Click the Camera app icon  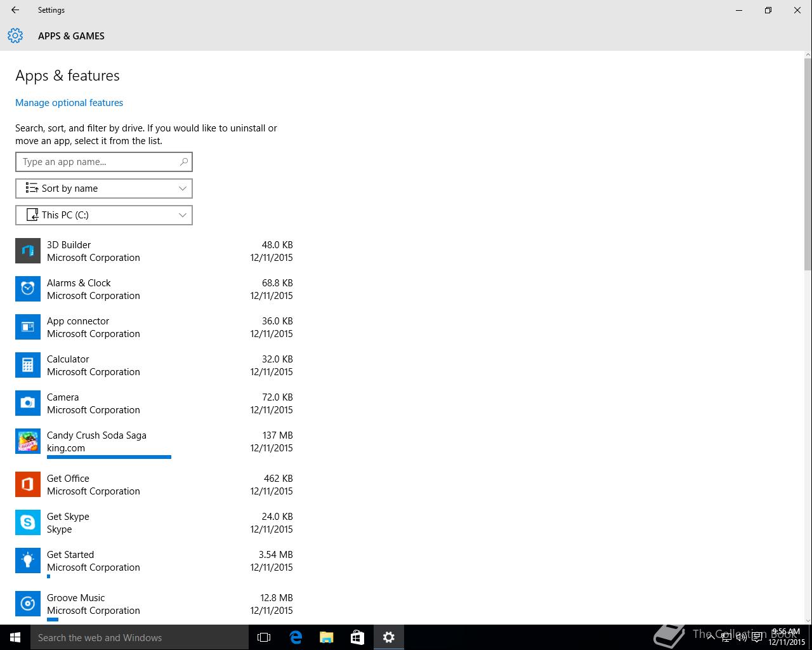coord(28,403)
